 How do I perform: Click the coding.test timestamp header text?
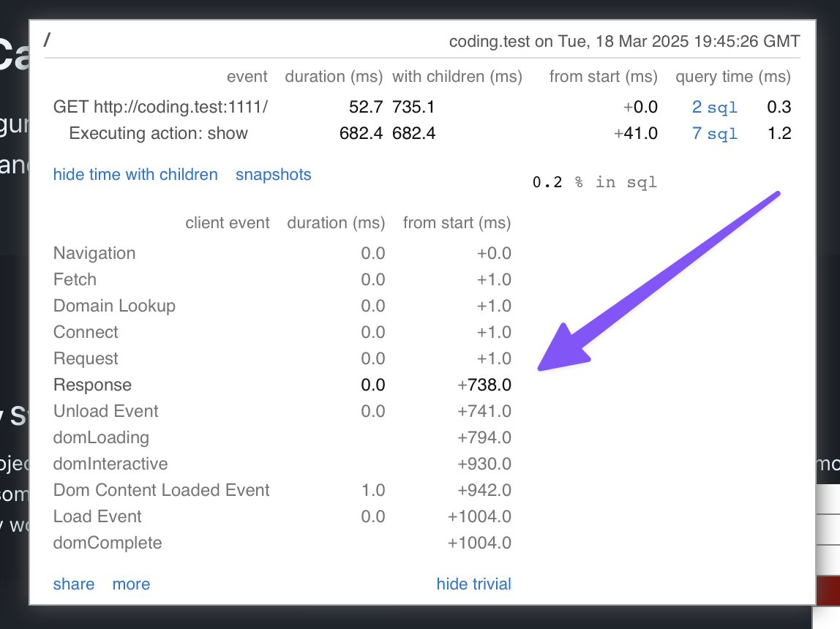coord(625,41)
